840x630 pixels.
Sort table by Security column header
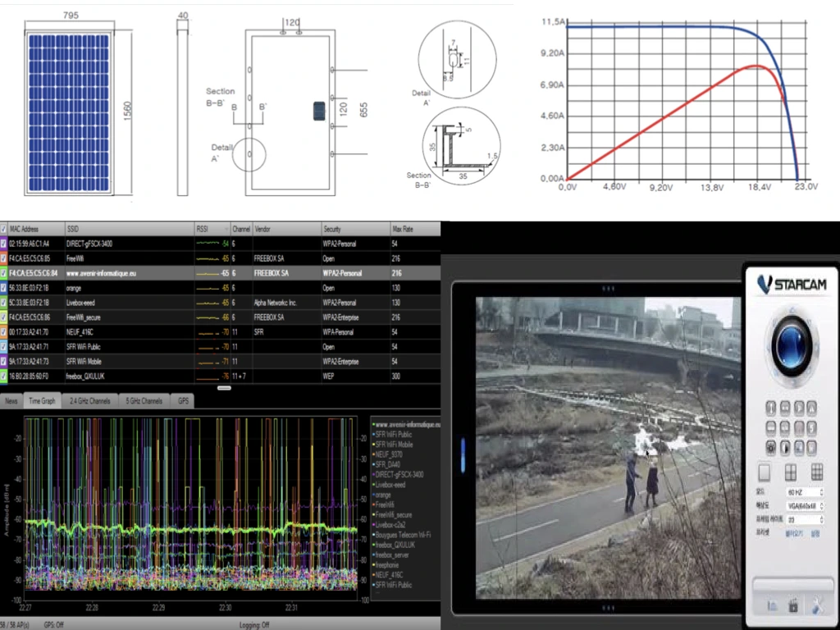pyautogui.click(x=356, y=230)
